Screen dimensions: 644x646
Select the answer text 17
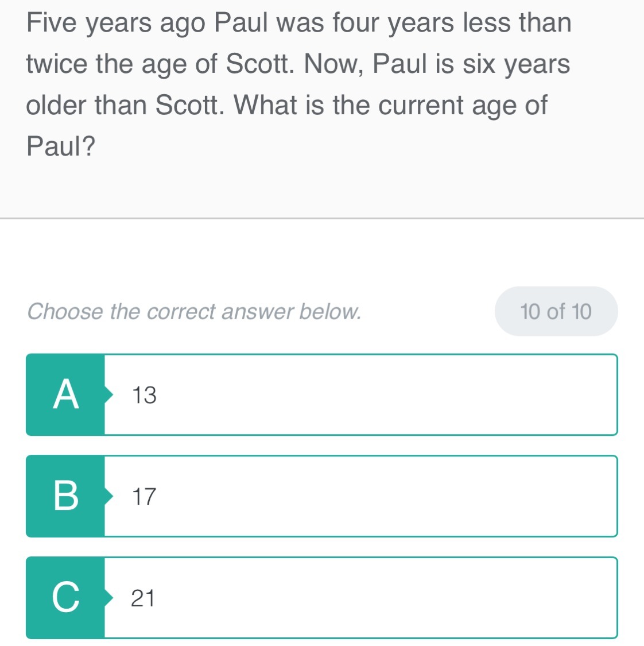144,496
